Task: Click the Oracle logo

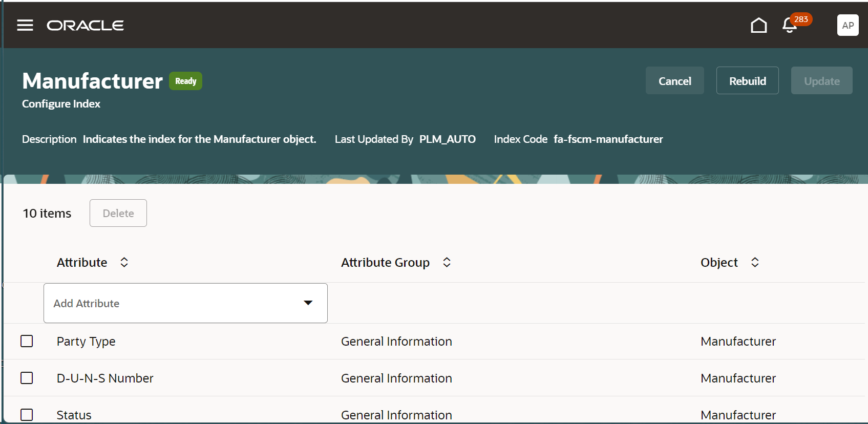Action: [85, 26]
